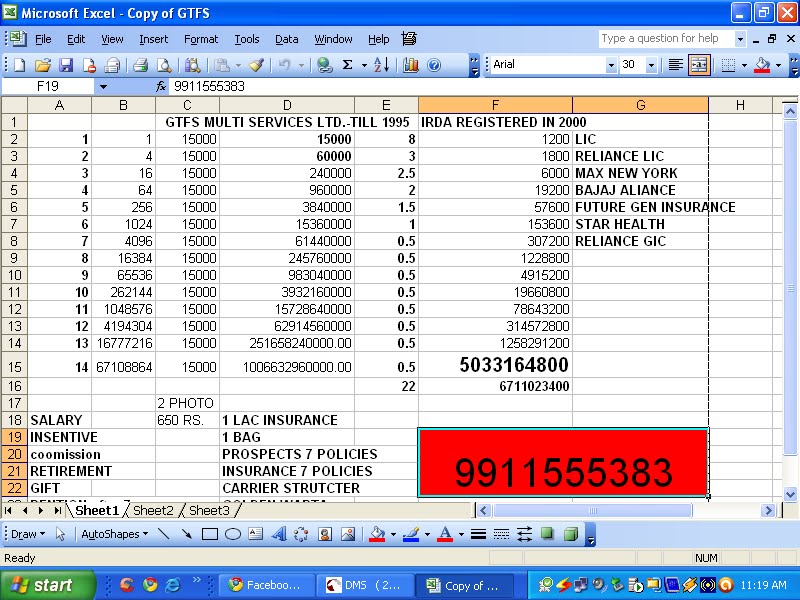Open a file with the folder icon
800x600 pixels.
coord(43,65)
